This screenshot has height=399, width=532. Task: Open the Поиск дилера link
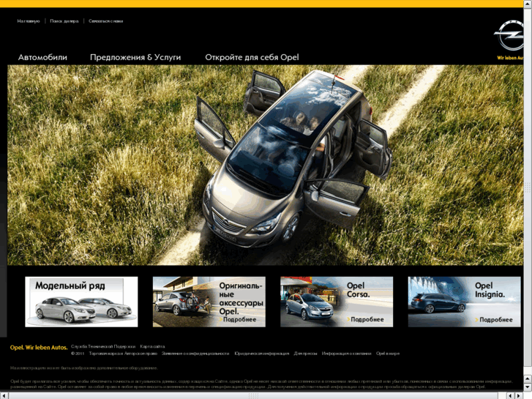(64, 21)
